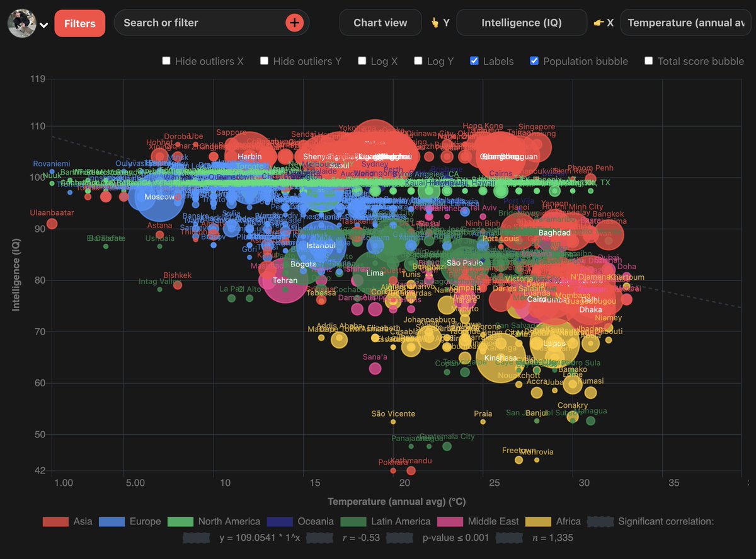
Task: Click the yellow Africa color swatch
Action: (x=539, y=521)
